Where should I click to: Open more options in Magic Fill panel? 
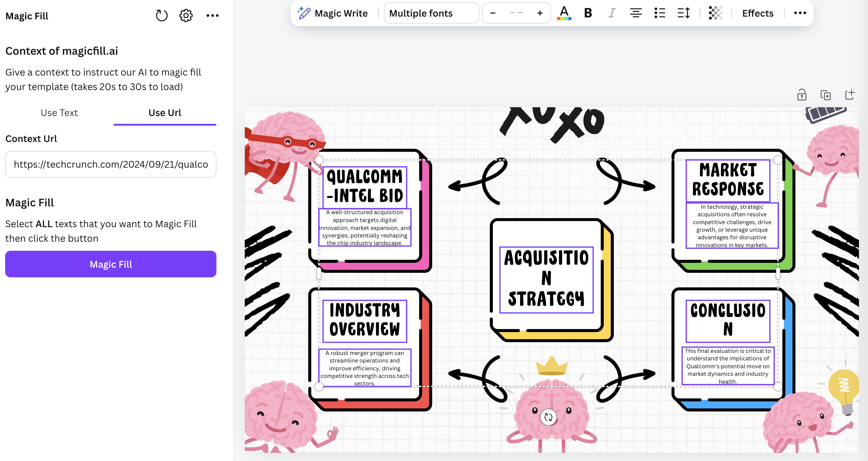click(212, 15)
